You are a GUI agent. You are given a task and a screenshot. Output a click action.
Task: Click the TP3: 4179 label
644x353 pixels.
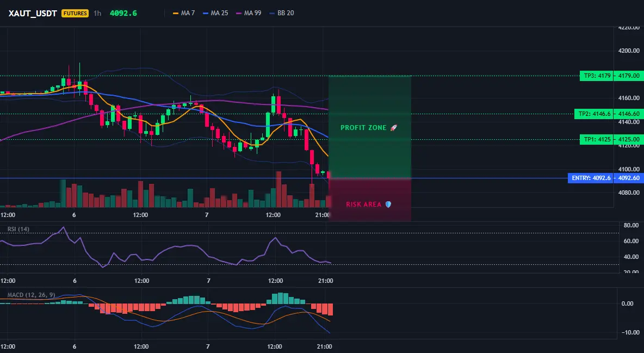coord(597,76)
